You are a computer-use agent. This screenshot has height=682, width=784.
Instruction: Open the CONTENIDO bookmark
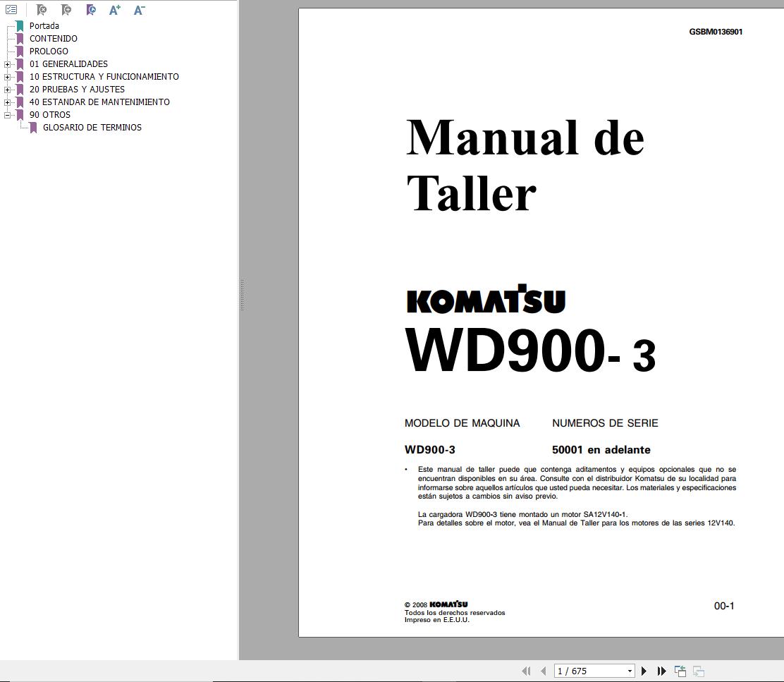(53, 39)
